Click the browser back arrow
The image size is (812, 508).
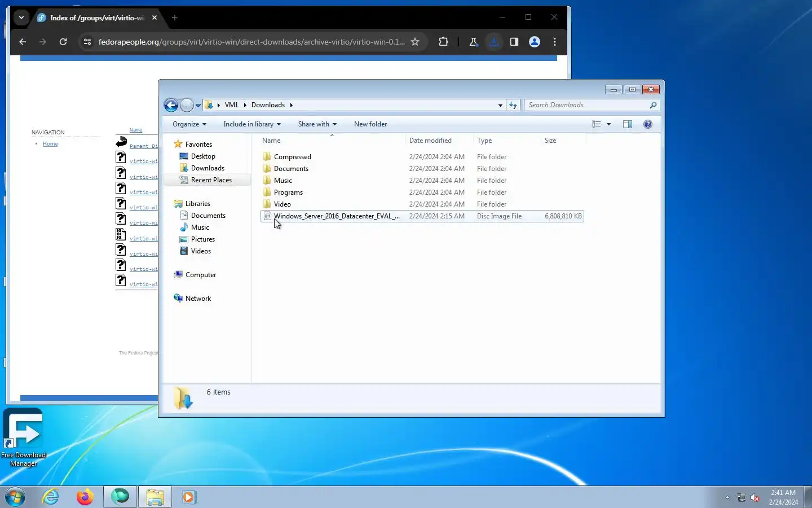[23, 42]
